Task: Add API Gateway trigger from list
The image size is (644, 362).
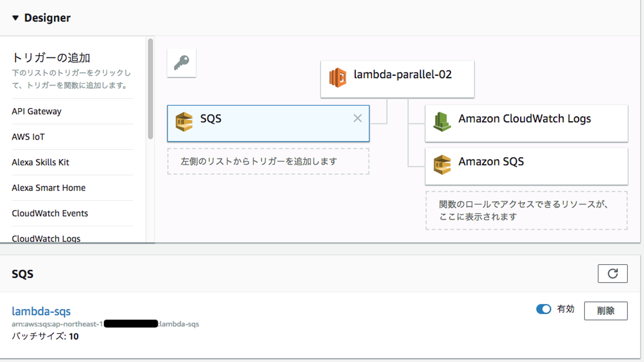Action: (x=37, y=111)
